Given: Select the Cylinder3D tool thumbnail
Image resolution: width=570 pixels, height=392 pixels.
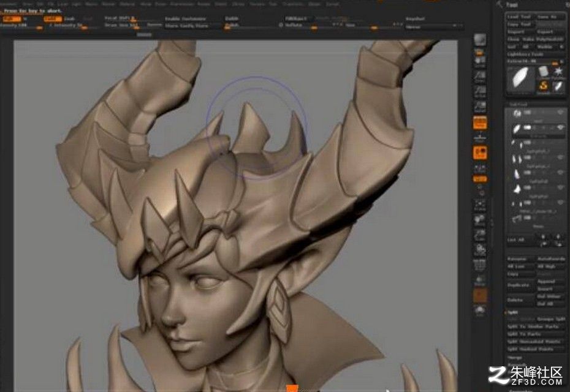Looking at the screenshot, I should tap(544, 72).
